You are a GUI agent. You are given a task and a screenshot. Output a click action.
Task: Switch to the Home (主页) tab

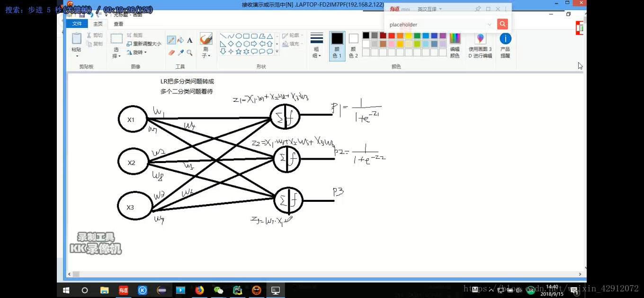tap(98, 24)
